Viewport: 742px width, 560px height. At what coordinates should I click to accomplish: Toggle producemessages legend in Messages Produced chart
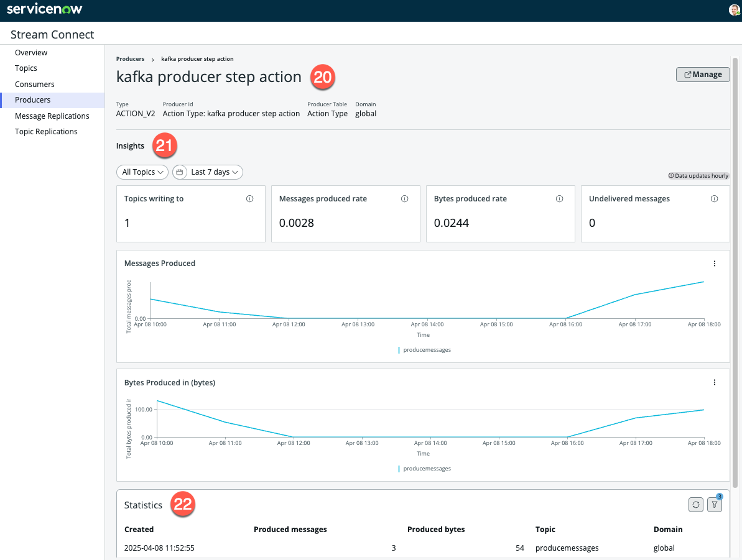pos(425,350)
